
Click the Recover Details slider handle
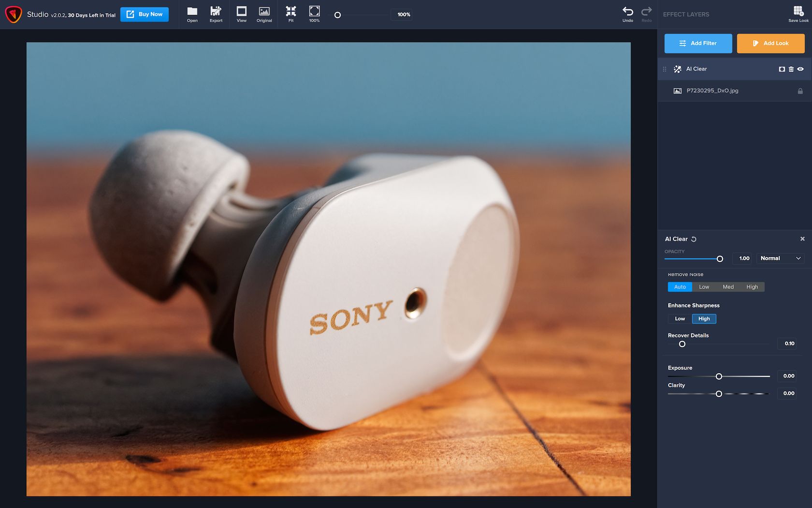tap(682, 344)
